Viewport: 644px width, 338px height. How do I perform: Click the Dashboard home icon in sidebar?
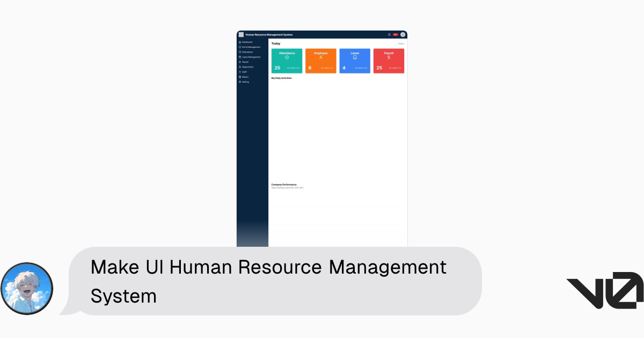click(240, 42)
